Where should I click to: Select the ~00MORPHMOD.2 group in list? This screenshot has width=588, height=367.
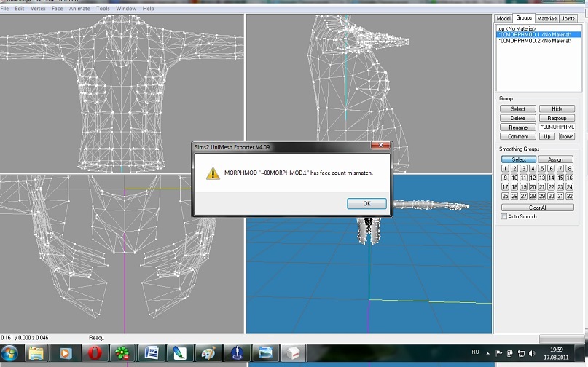pyautogui.click(x=533, y=41)
